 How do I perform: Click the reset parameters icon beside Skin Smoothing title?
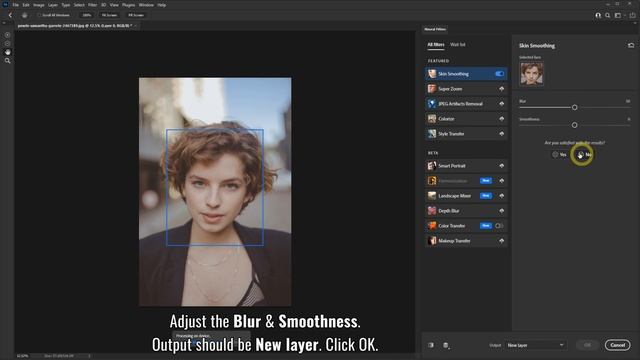[631, 45]
